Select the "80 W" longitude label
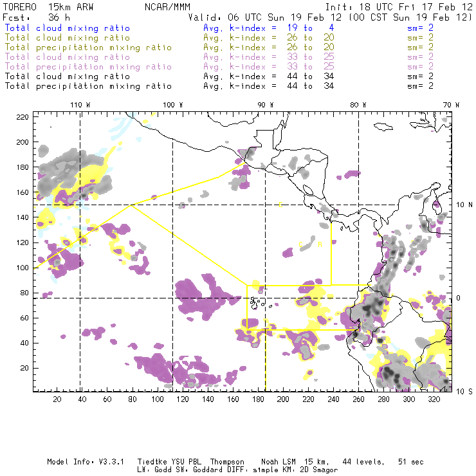This screenshot has width=476, height=476. (x=358, y=105)
